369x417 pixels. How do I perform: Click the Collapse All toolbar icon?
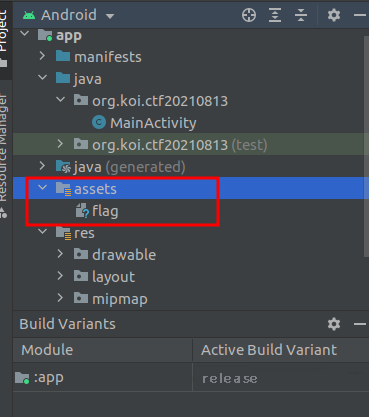(301, 15)
